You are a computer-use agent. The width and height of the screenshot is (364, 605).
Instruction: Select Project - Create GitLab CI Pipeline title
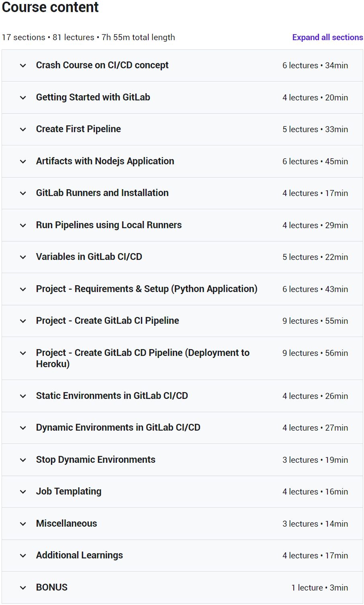pos(107,321)
